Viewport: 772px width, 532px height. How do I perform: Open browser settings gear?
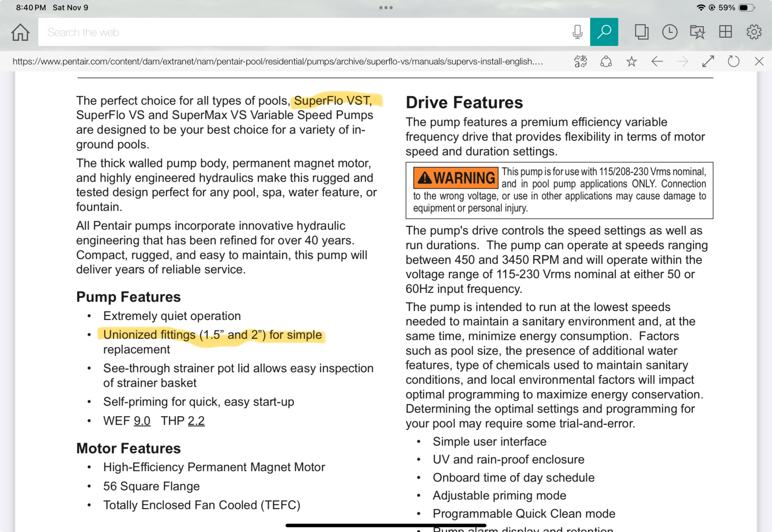pos(754,32)
